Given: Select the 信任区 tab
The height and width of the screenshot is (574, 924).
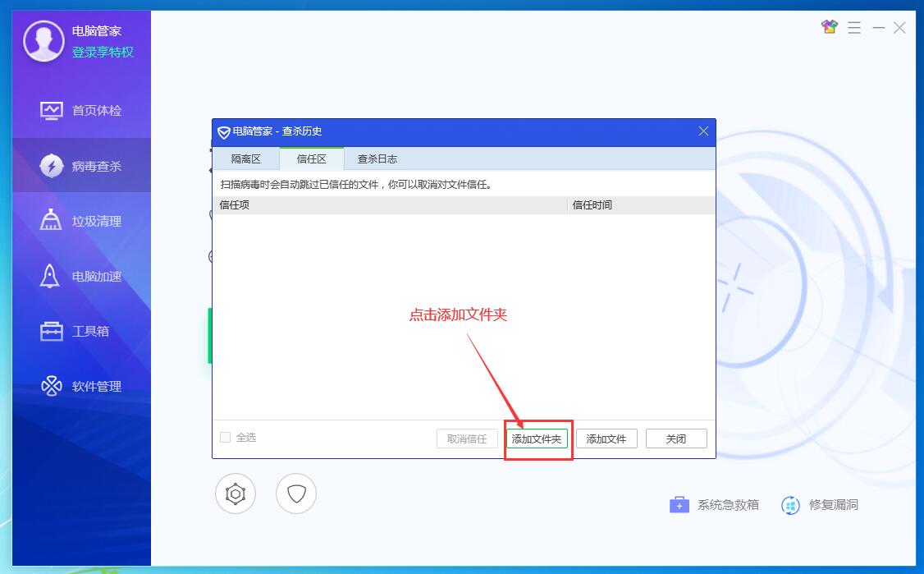Looking at the screenshot, I should click(312, 158).
